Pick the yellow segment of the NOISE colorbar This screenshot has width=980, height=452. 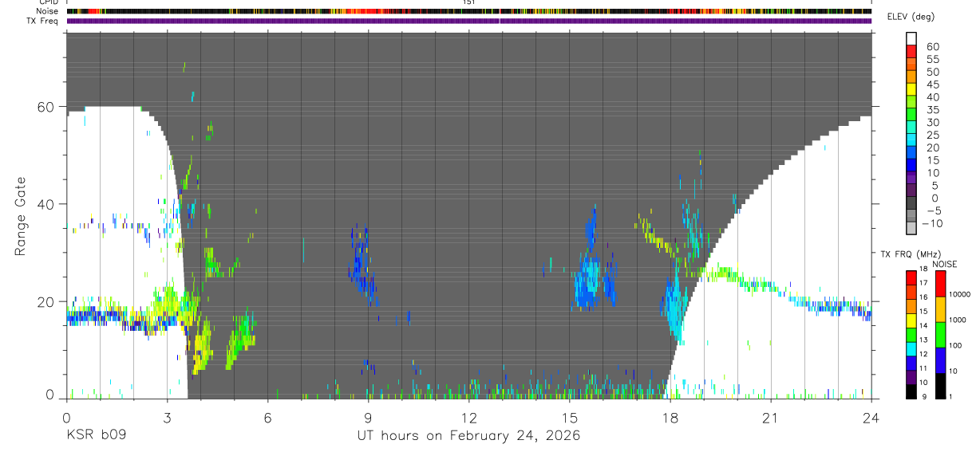click(940, 309)
